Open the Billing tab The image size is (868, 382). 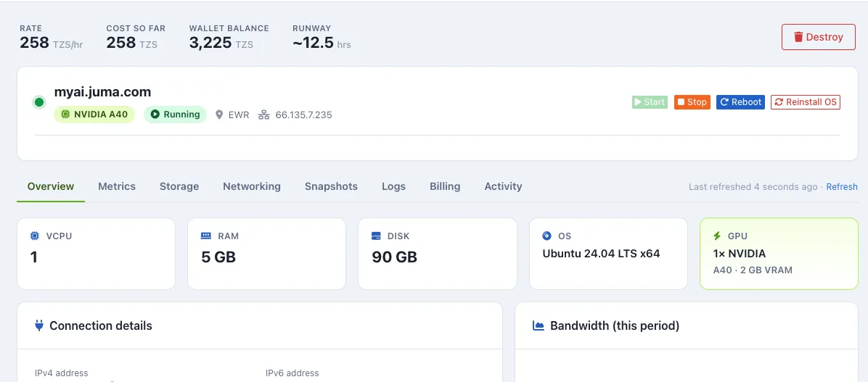tap(445, 186)
